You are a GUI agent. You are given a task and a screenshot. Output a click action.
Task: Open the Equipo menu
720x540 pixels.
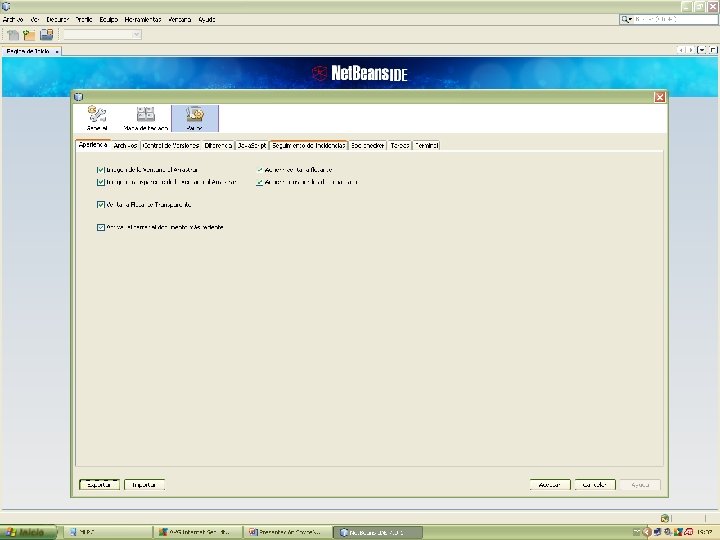109,20
